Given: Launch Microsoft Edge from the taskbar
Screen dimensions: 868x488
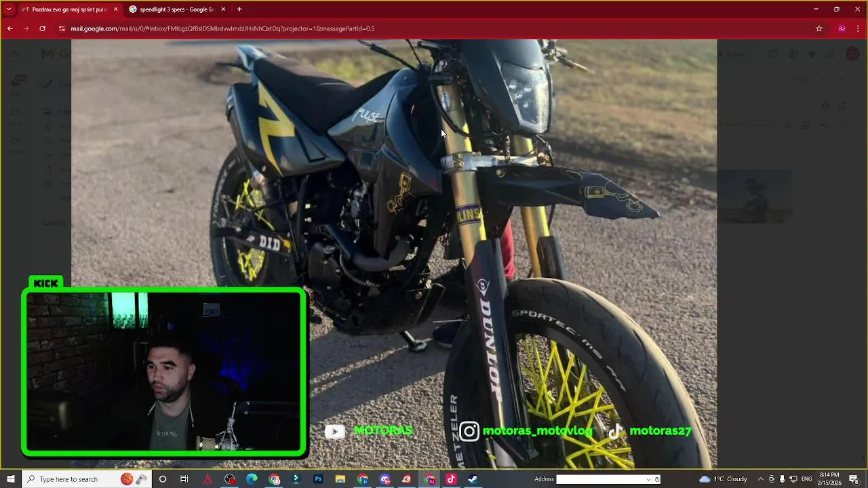Looking at the screenshot, I should pyautogui.click(x=252, y=479).
